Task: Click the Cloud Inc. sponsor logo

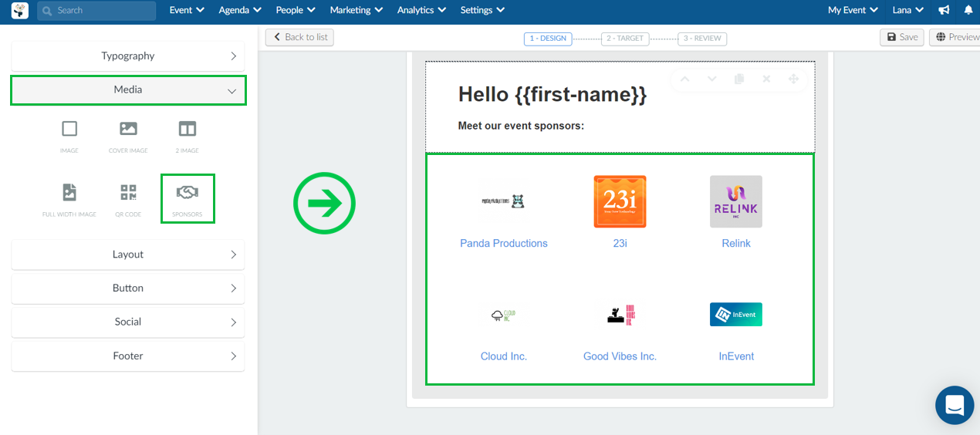Action: pos(504,315)
